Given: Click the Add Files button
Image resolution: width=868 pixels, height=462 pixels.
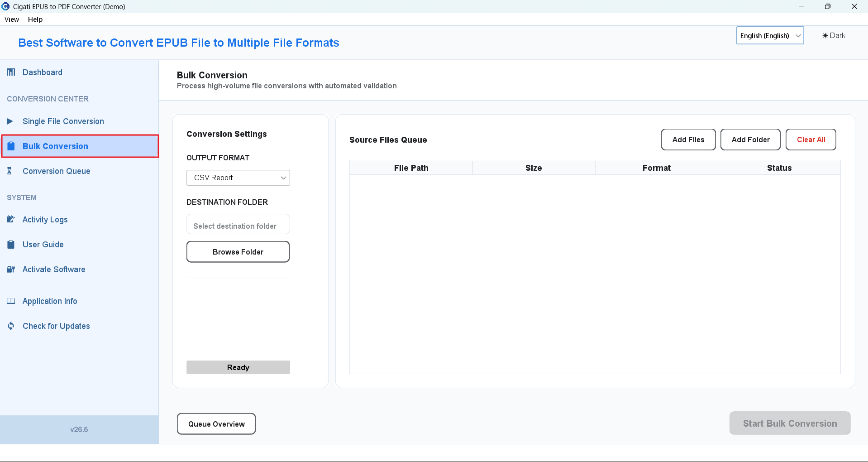Looking at the screenshot, I should click(688, 140).
